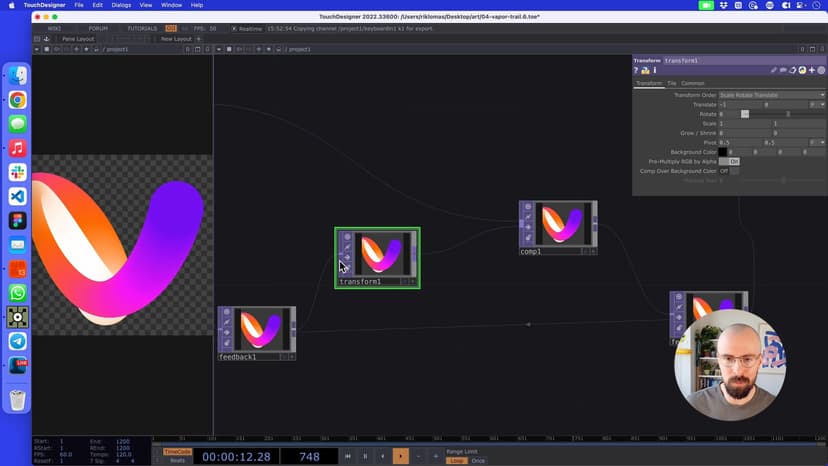
Task: Select Once range limit button
Action: [478, 461]
